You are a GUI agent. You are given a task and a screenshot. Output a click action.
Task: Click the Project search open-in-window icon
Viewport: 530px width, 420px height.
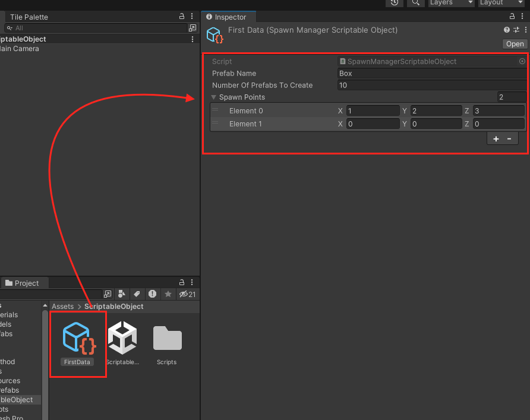108,294
